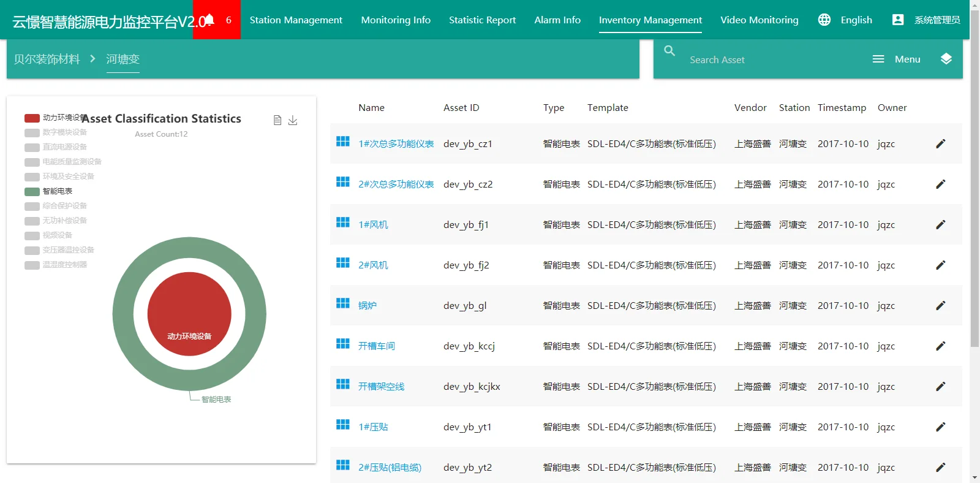This screenshot has width=980, height=483.
Task: Open the 1#次总多功能仪表 asset link
Action: 396,144
